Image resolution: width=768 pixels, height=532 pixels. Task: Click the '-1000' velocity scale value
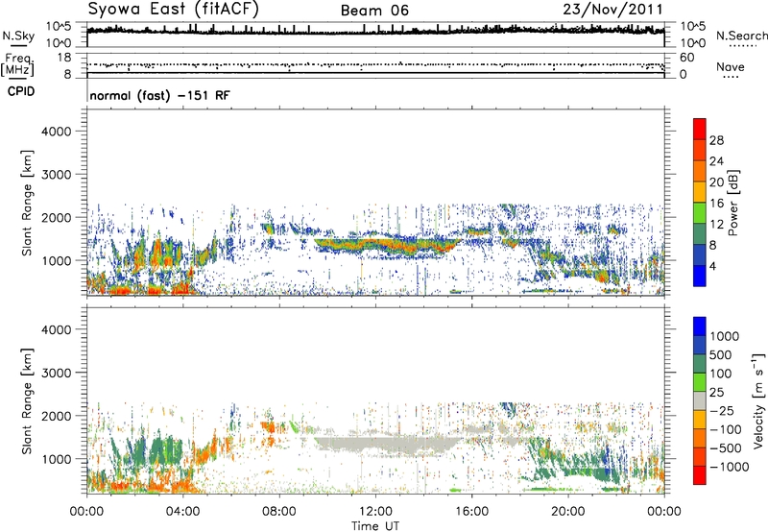[730, 467]
